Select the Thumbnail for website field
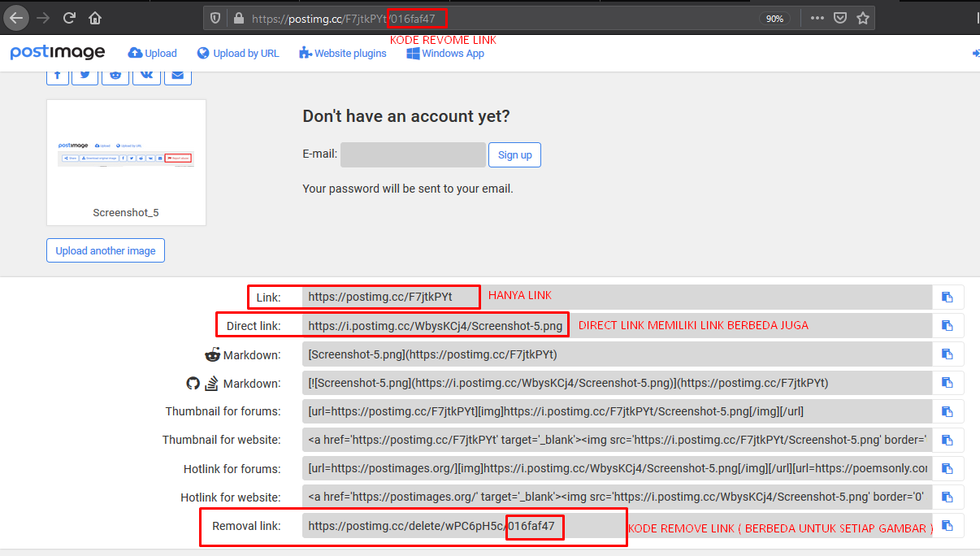Image resolution: width=980 pixels, height=556 pixels. pyautogui.click(x=617, y=440)
